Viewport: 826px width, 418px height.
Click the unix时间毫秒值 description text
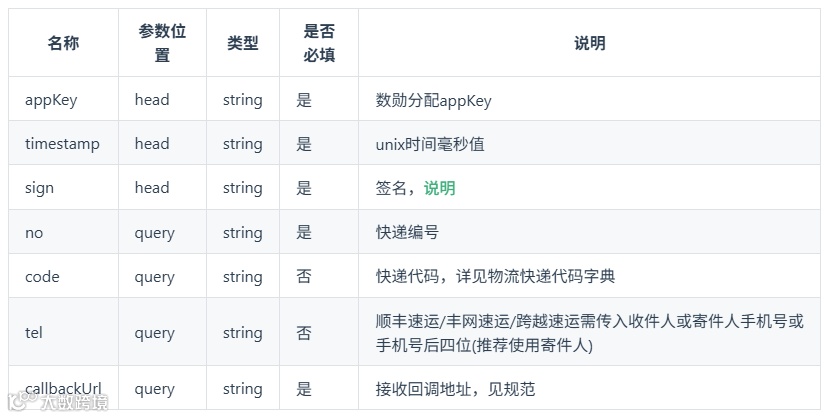tap(430, 144)
